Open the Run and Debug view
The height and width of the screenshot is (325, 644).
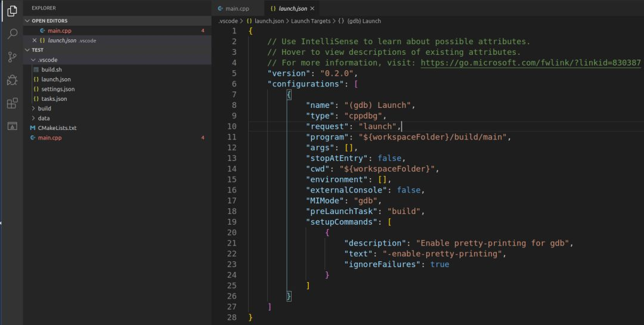(13, 80)
